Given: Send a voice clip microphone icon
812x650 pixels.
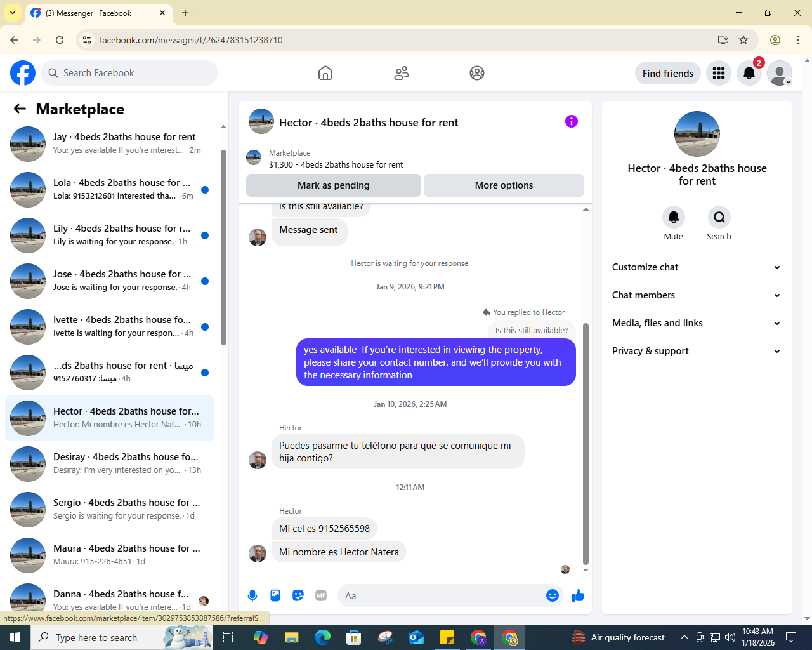Looking at the screenshot, I should coord(252,595).
